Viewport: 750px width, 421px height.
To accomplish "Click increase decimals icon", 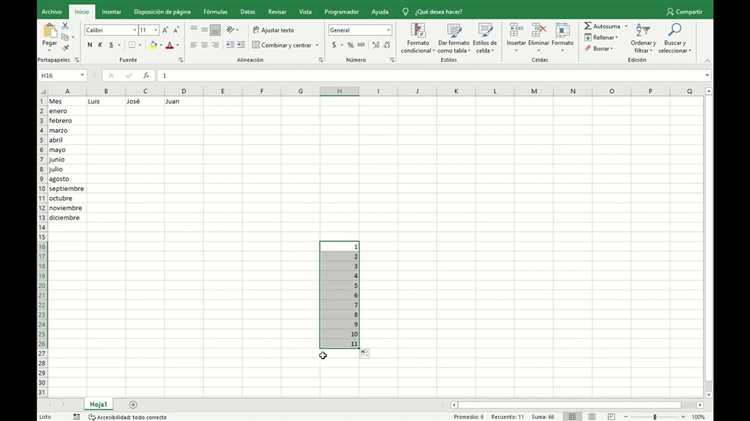I will pyautogui.click(x=376, y=45).
